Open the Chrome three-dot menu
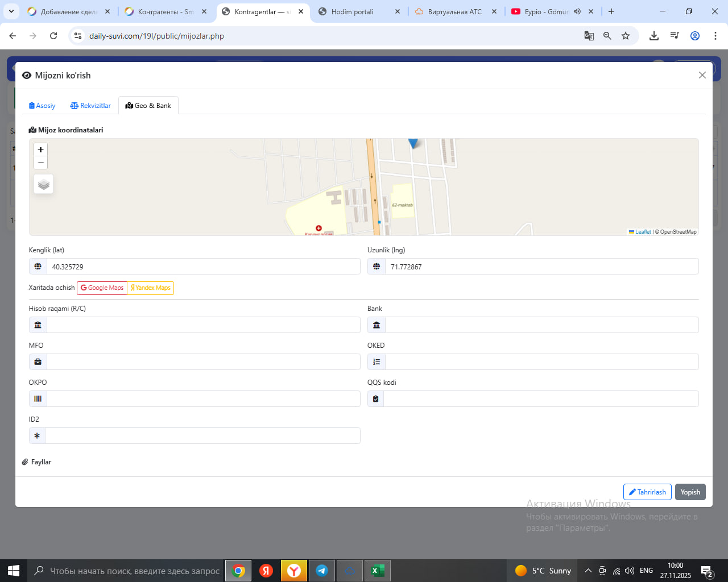This screenshot has height=582, width=728. coord(715,36)
